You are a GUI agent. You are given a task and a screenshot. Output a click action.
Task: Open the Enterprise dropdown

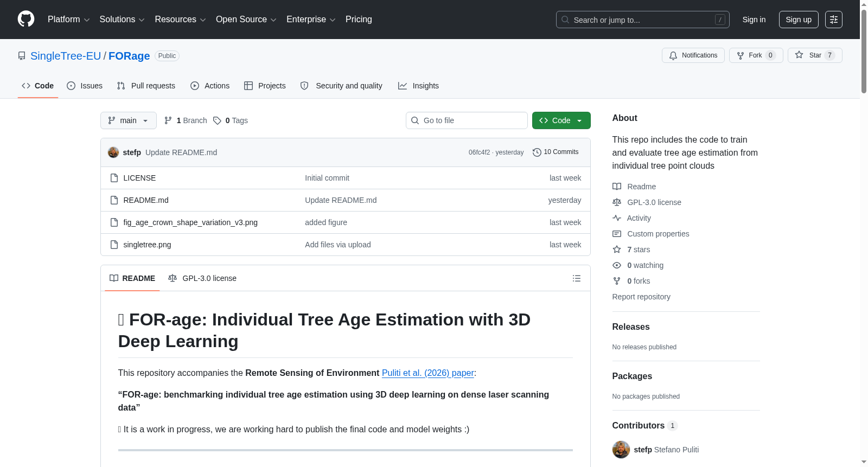pos(311,20)
